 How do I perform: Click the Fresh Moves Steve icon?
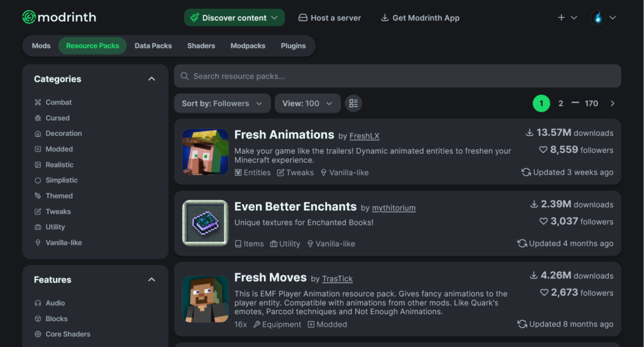coord(205,299)
